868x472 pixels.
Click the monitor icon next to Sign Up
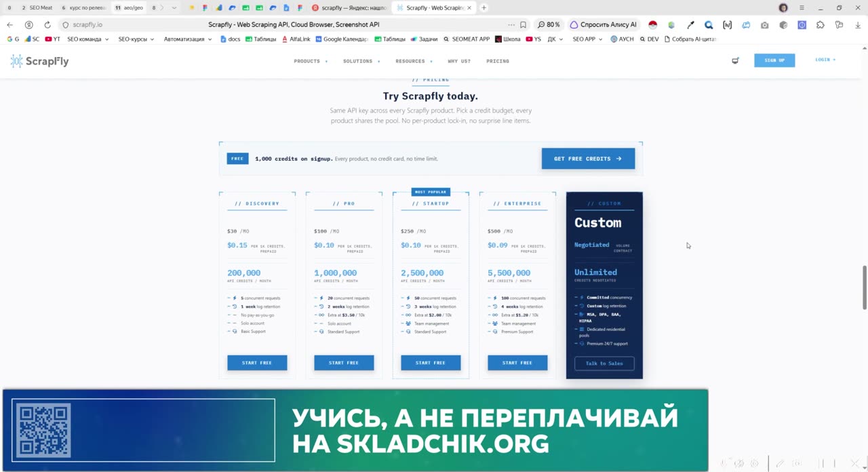(x=735, y=60)
